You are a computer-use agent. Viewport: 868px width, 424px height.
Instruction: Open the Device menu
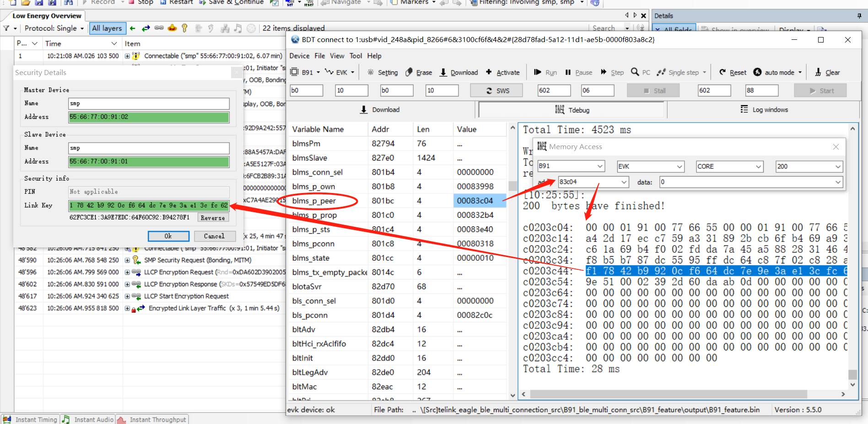[299, 56]
